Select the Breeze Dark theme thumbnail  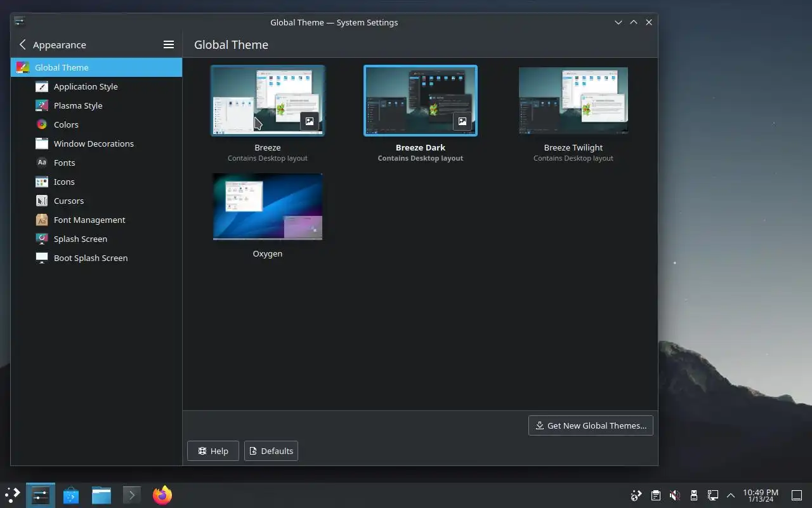click(421, 100)
